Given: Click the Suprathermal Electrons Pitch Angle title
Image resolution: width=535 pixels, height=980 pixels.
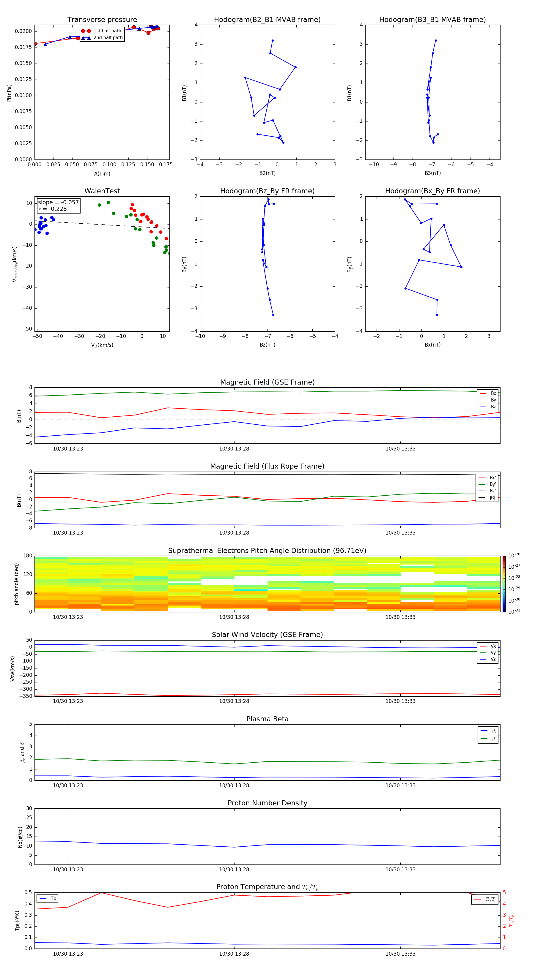Looking at the screenshot, I should tap(267, 551).
